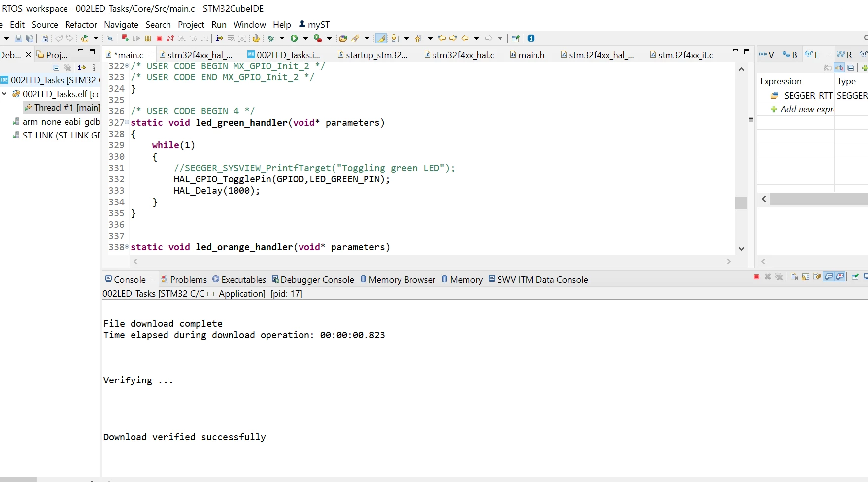
Task: Open the External Tools dropdown arrow
Action: click(x=329, y=38)
